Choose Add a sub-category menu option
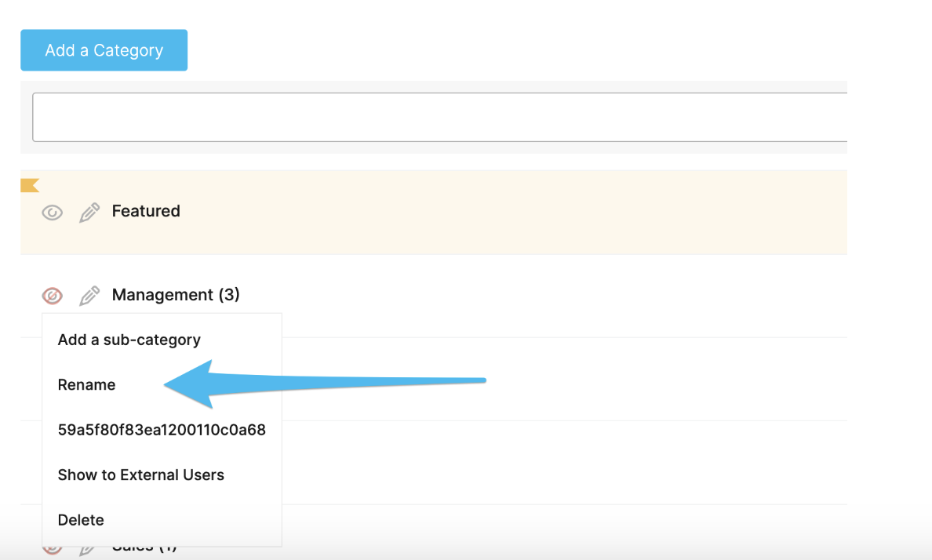 (129, 340)
